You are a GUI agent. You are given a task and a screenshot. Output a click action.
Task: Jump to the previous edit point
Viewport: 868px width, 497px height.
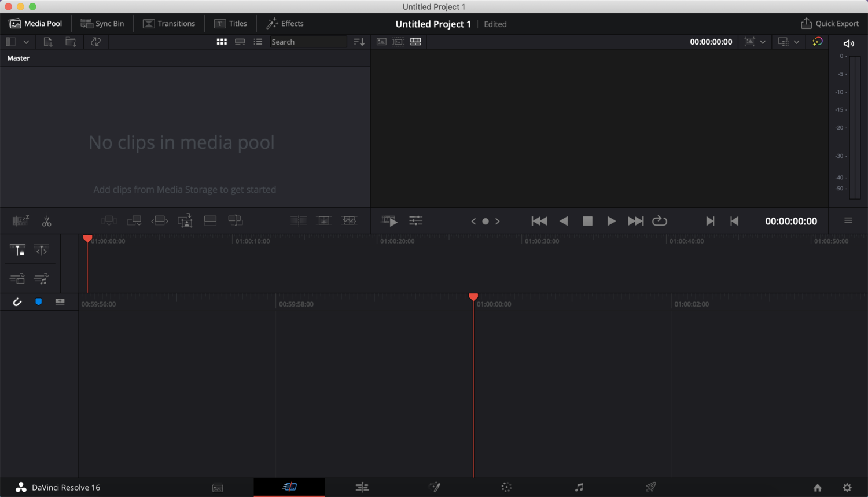coord(734,221)
